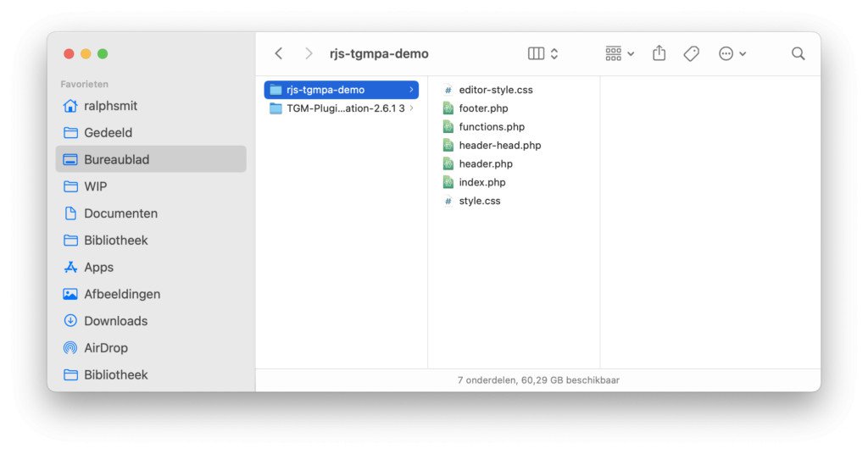The width and height of the screenshot is (868, 454).
Task: Minimize the window with yellow button
Action: point(86,53)
